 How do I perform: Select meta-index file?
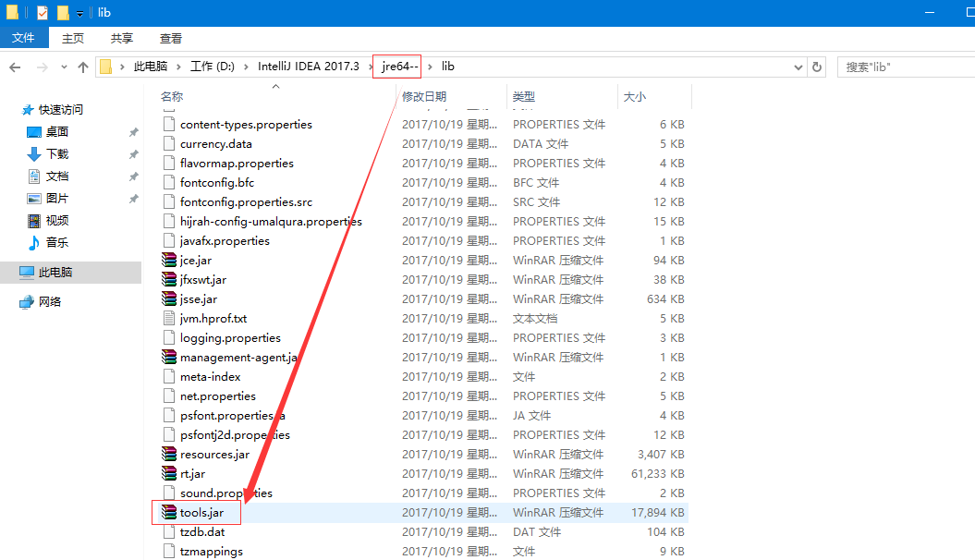[x=210, y=377]
